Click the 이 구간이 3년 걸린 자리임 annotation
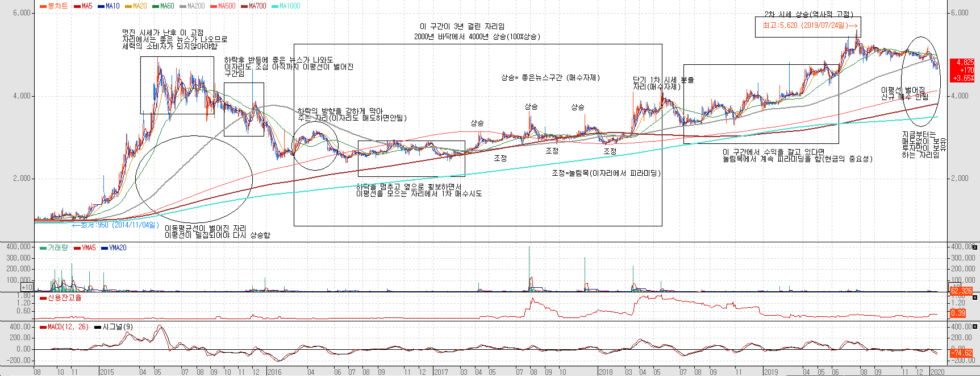 coord(462,26)
